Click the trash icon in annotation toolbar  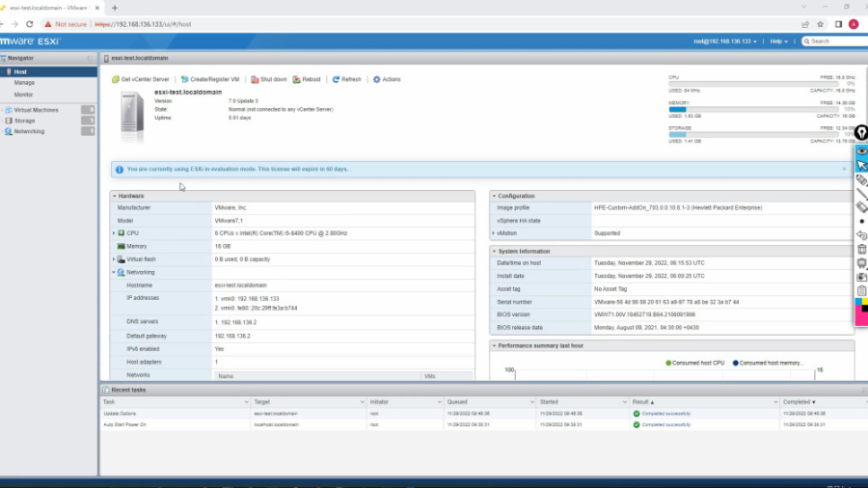point(861,249)
